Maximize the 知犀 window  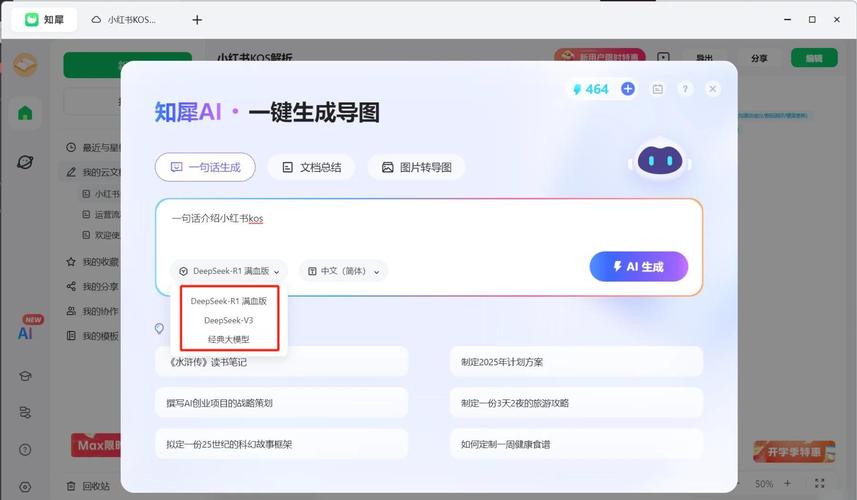(812, 20)
